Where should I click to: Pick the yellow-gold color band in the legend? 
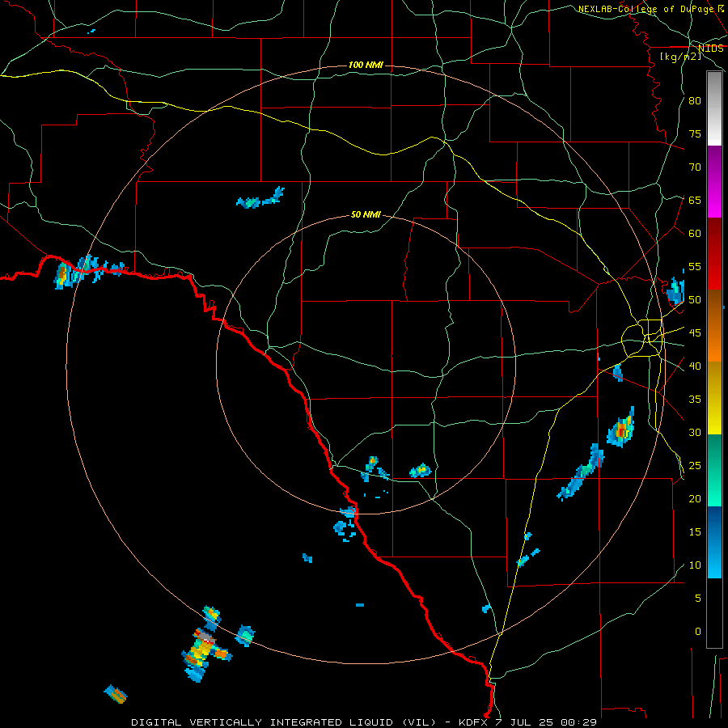pyautogui.click(x=714, y=398)
